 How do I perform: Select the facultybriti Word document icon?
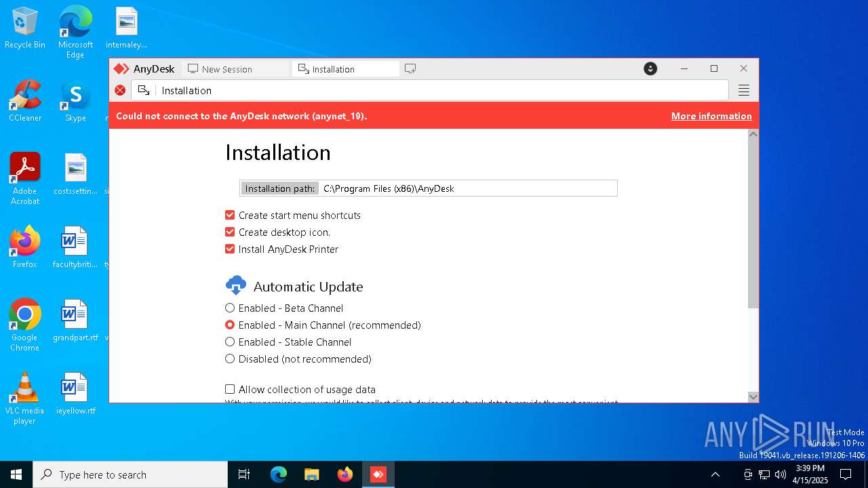pyautogui.click(x=75, y=247)
